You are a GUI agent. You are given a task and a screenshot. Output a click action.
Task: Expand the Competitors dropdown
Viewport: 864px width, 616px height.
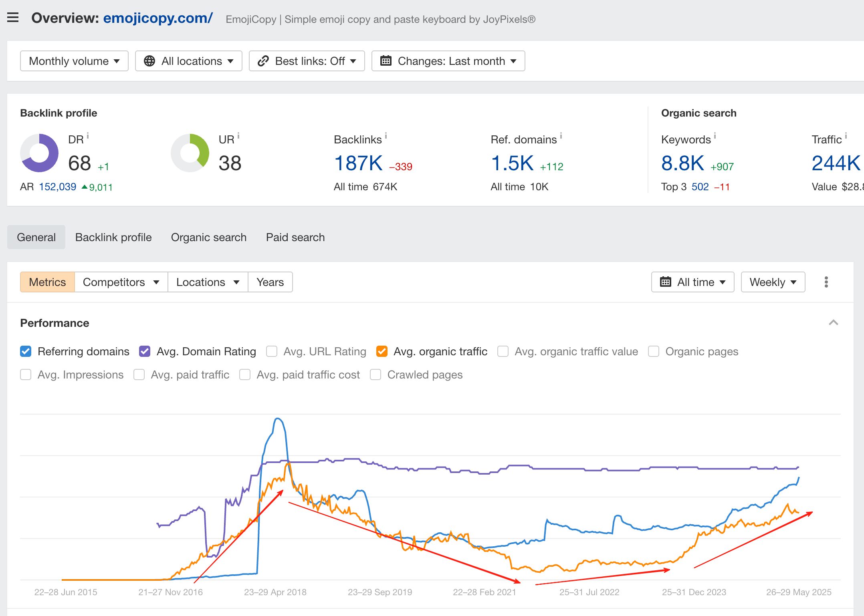121,282
